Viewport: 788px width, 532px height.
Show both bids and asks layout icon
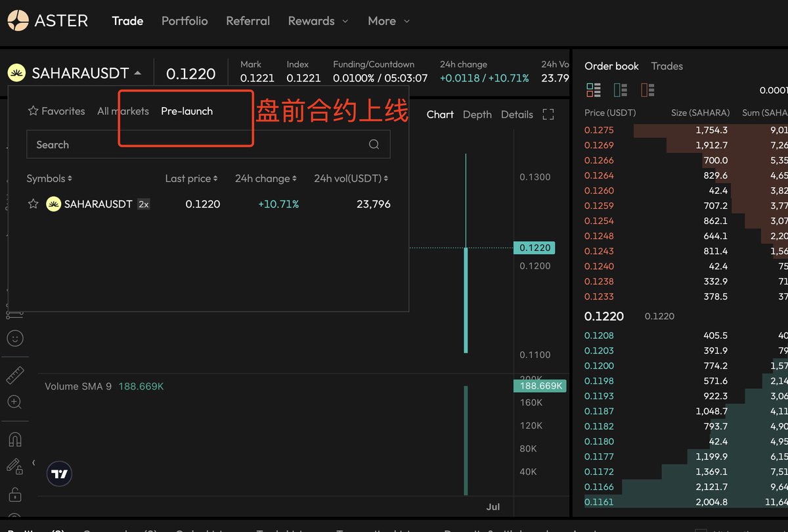[594, 89]
